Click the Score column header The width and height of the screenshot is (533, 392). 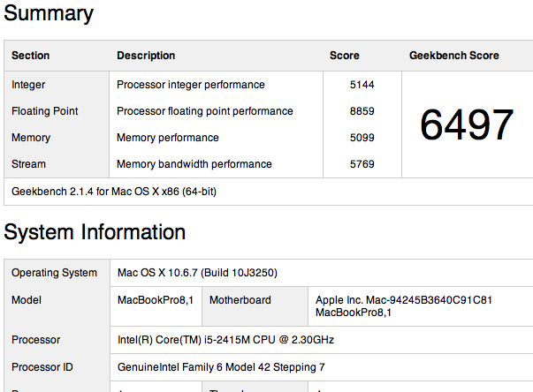tap(345, 56)
